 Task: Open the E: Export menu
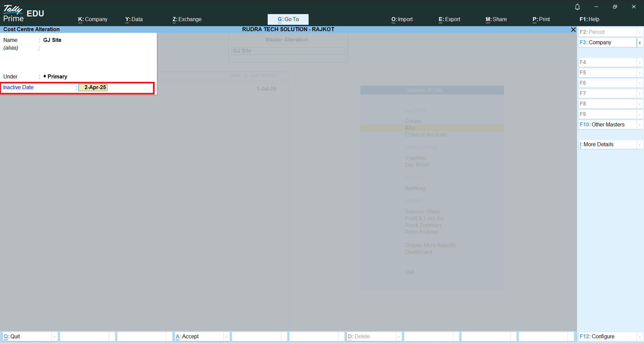[x=449, y=19]
